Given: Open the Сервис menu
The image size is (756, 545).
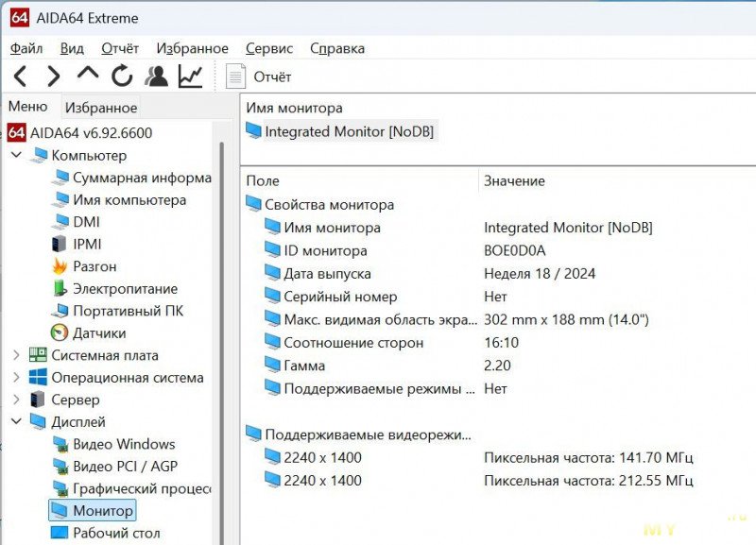Looking at the screenshot, I should click(269, 48).
